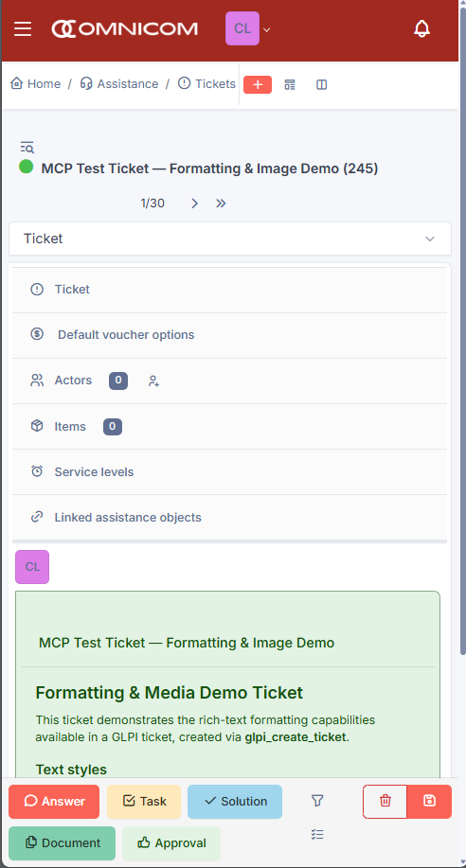Open the hamburger navigation menu

point(23,28)
